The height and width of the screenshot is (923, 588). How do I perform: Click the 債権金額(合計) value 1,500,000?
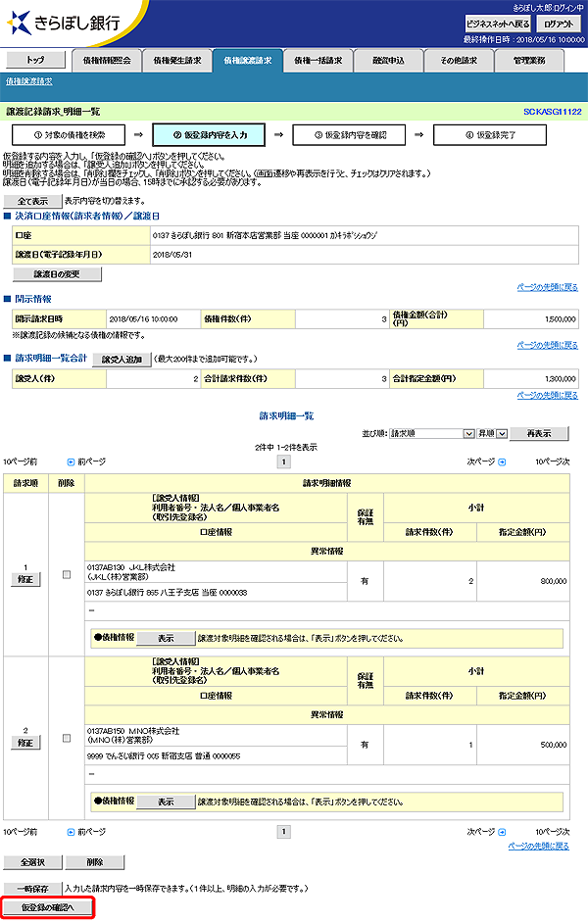pyautogui.click(x=561, y=319)
